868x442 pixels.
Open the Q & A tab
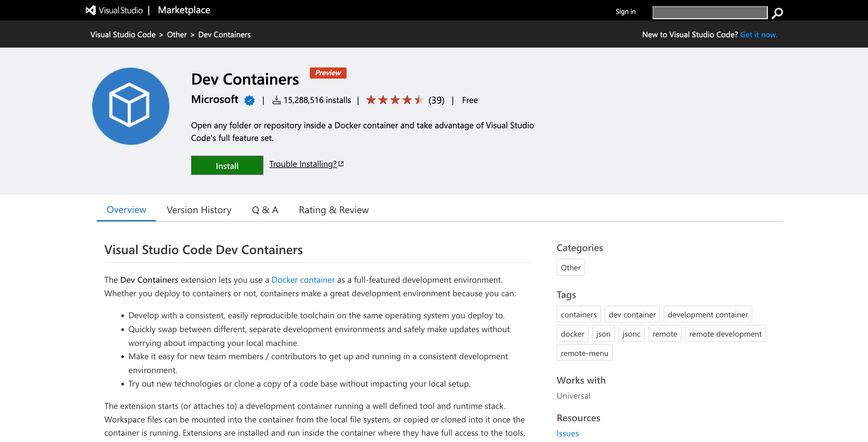(265, 210)
